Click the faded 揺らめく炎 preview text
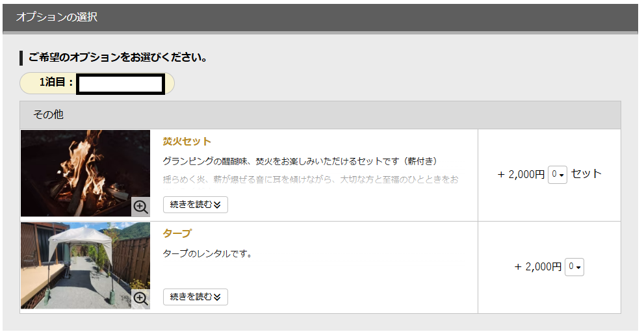Screen dimensions: 644x334 (310, 179)
